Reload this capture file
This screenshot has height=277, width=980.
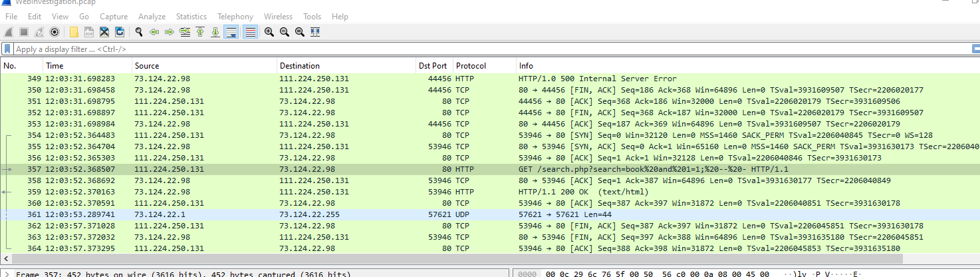pos(120,32)
